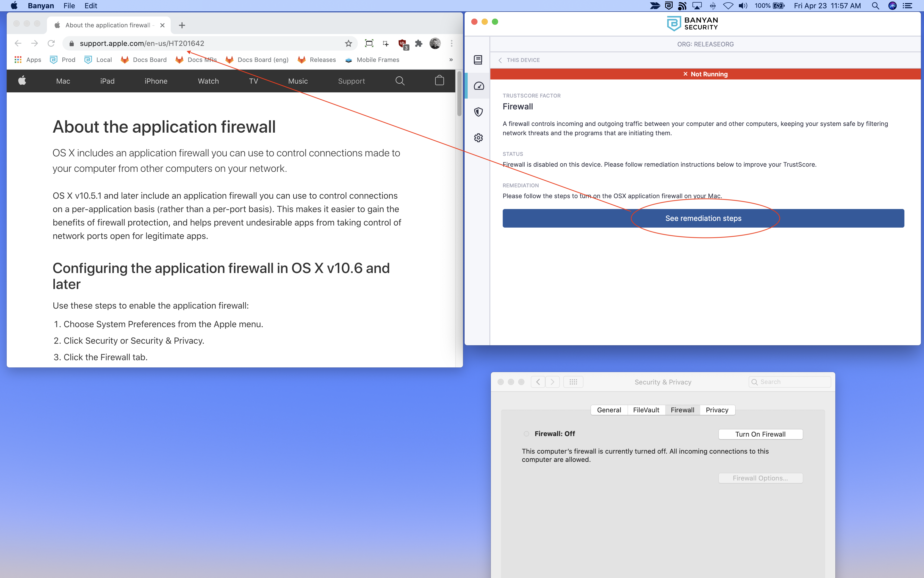Click Apple site search magnifier

pos(400,81)
